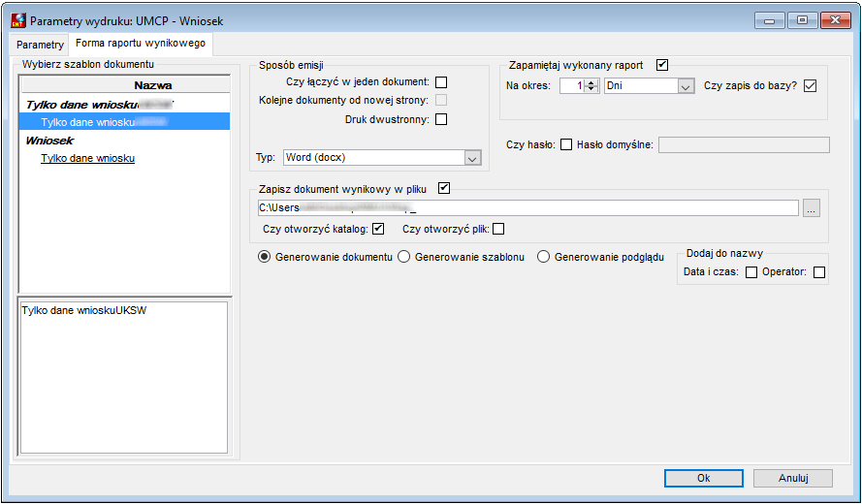Select Generowanie dokumentu radio button
862x504 pixels.
pos(265,257)
